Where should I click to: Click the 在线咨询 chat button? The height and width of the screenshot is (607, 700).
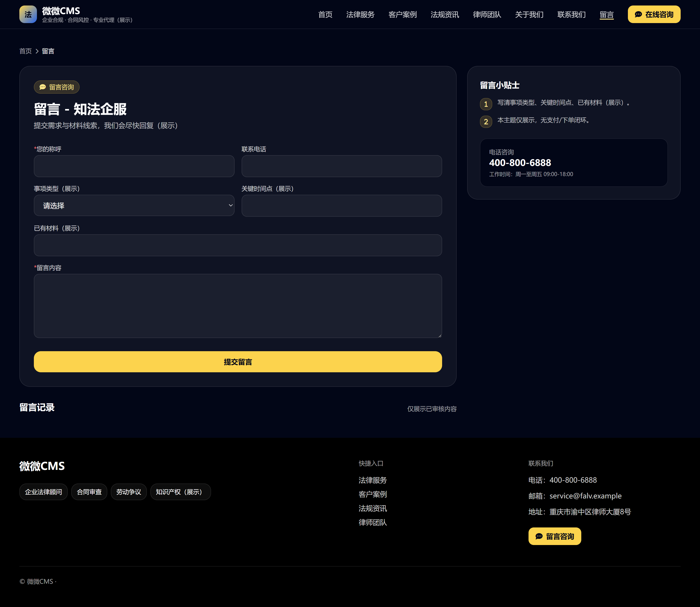654,14
